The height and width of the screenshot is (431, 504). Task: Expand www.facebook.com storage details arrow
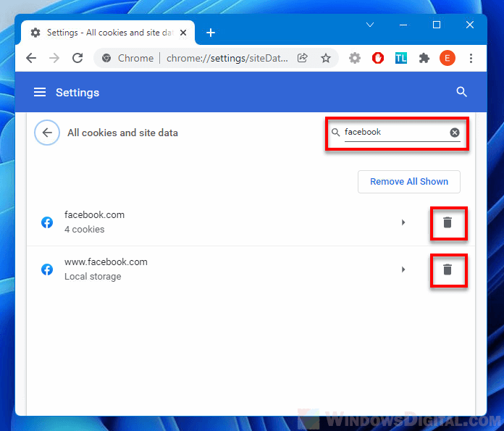pyautogui.click(x=403, y=269)
